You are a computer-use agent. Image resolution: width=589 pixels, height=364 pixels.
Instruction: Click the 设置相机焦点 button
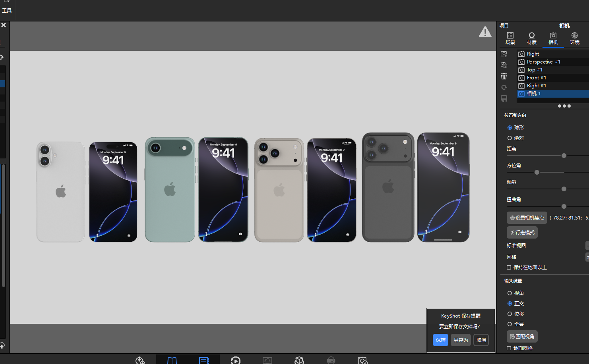click(x=527, y=218)
